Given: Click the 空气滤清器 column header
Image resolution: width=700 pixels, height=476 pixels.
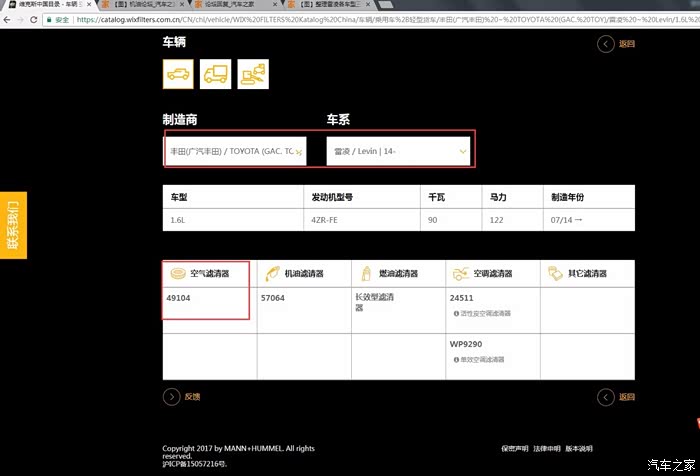Looking at the screenshot, I should click(209, 273).
